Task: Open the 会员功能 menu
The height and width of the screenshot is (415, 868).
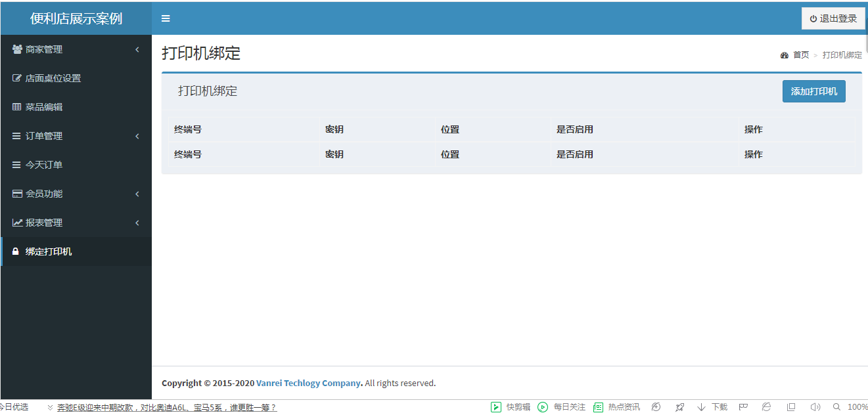Action: [x=76, y=194]
